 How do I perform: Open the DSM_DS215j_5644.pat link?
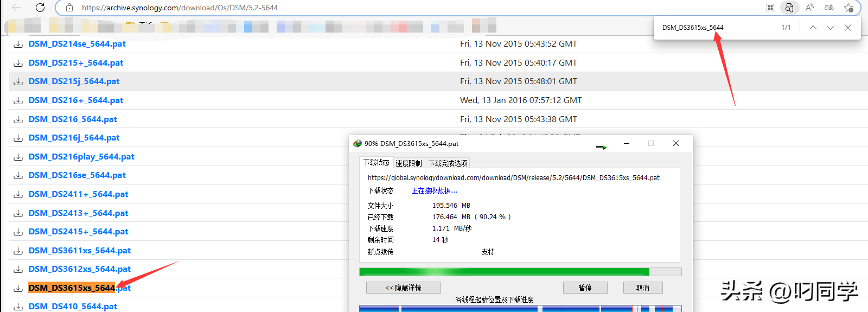tap(74, 81)
